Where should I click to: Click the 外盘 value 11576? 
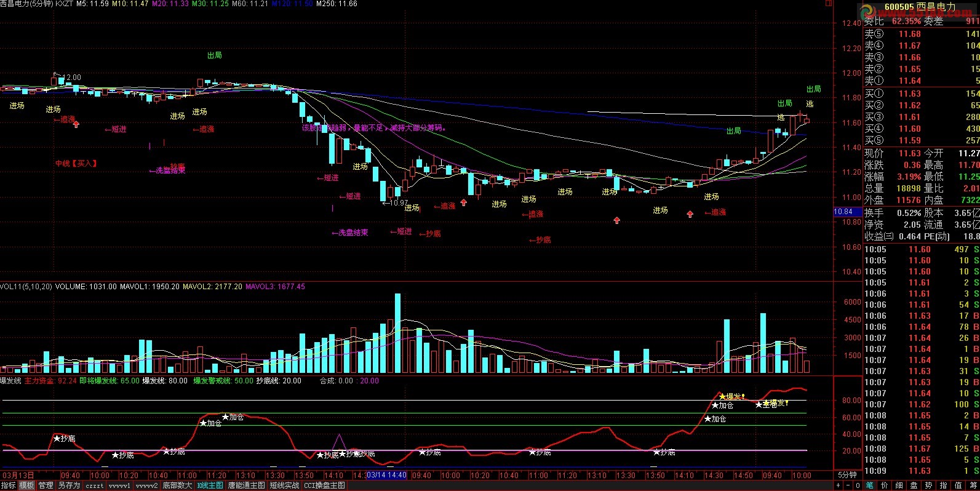909,200
